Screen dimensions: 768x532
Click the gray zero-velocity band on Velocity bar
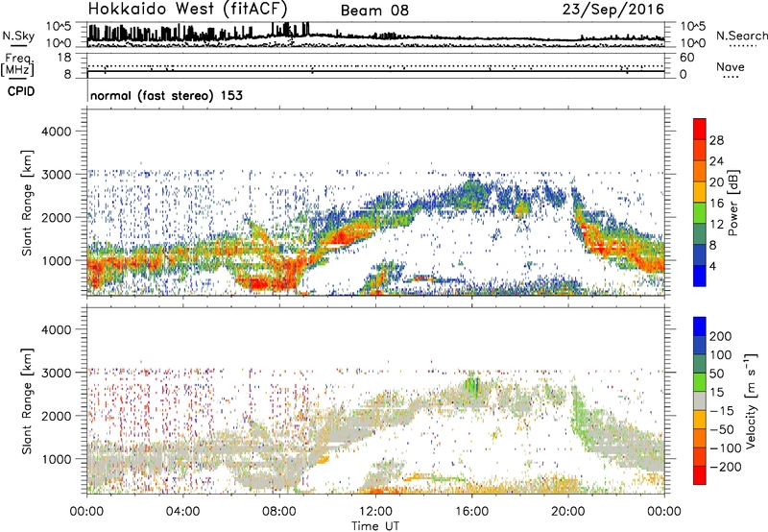[x=700, y=400]
